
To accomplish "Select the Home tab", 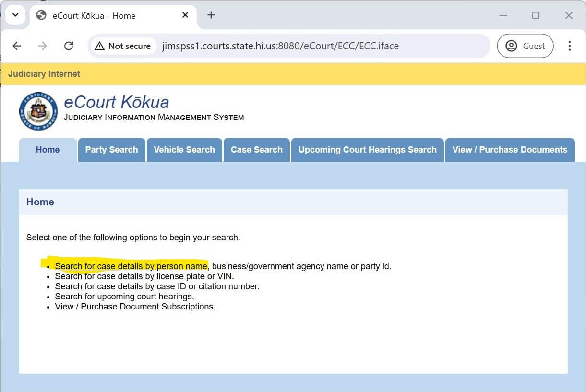I will [48, 150].
